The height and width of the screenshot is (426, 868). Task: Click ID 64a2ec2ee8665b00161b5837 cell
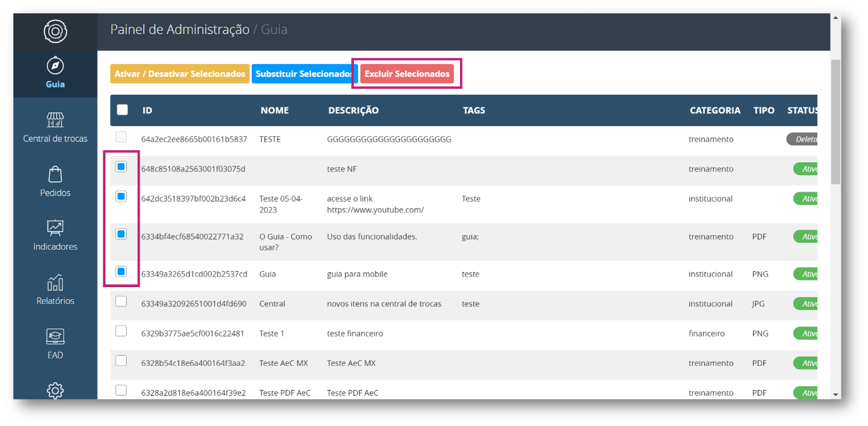[x=194, y=140]
